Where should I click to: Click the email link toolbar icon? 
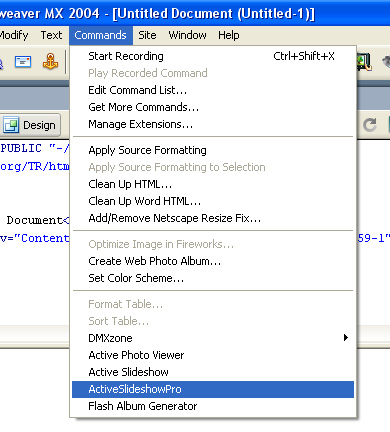pyautogui.click(x=23, y=62)
